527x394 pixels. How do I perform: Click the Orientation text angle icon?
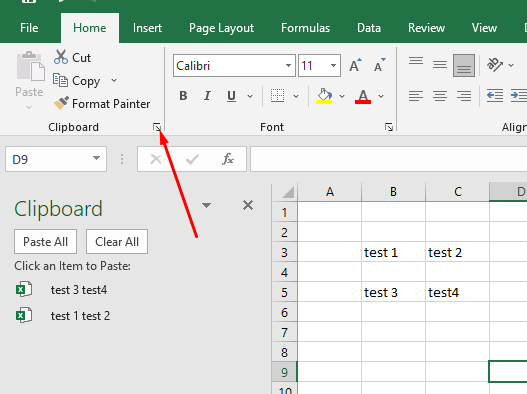tap(495, 65)
